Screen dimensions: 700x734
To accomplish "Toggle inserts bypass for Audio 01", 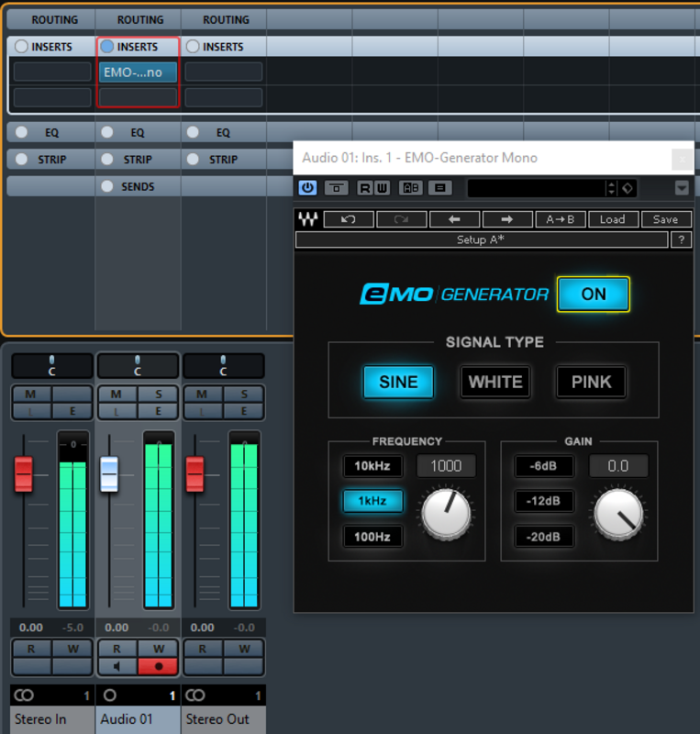I will tap(107, 47).
